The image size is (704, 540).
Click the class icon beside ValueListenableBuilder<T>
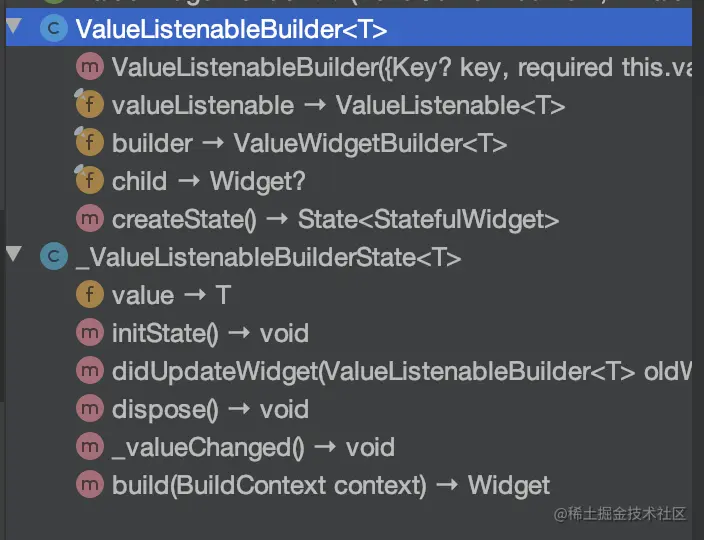pyautogui.click(x=53, y=29)
